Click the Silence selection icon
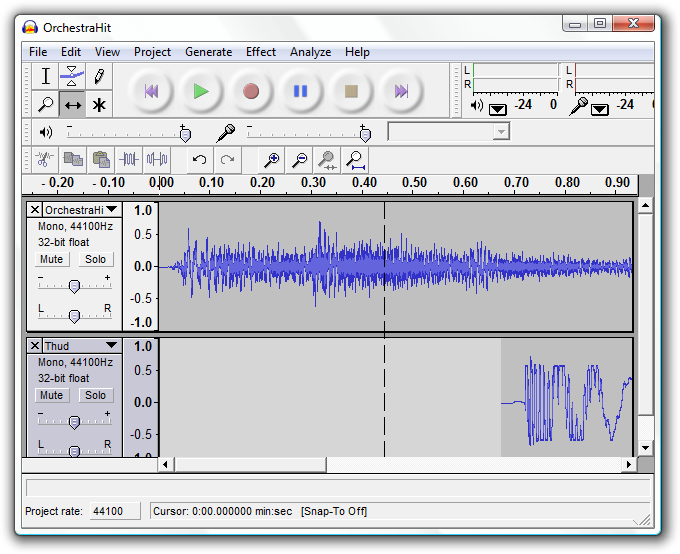The image size is (680, 554). coord(157,160)
